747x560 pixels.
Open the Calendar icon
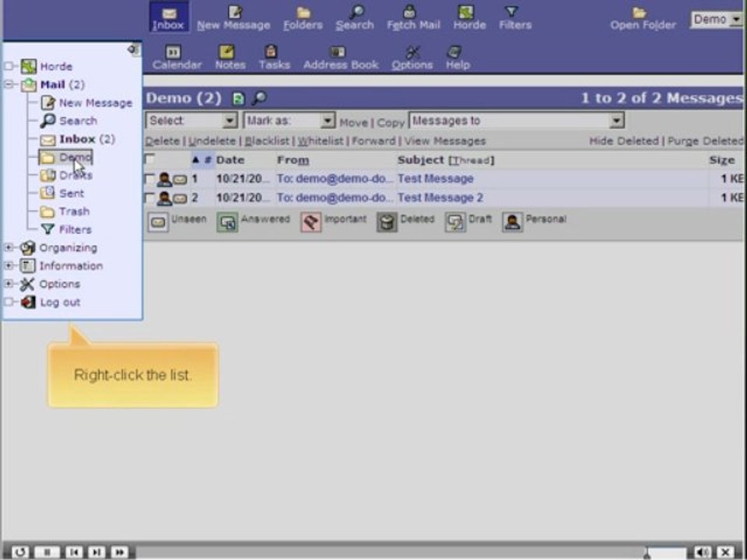(173, 51)
